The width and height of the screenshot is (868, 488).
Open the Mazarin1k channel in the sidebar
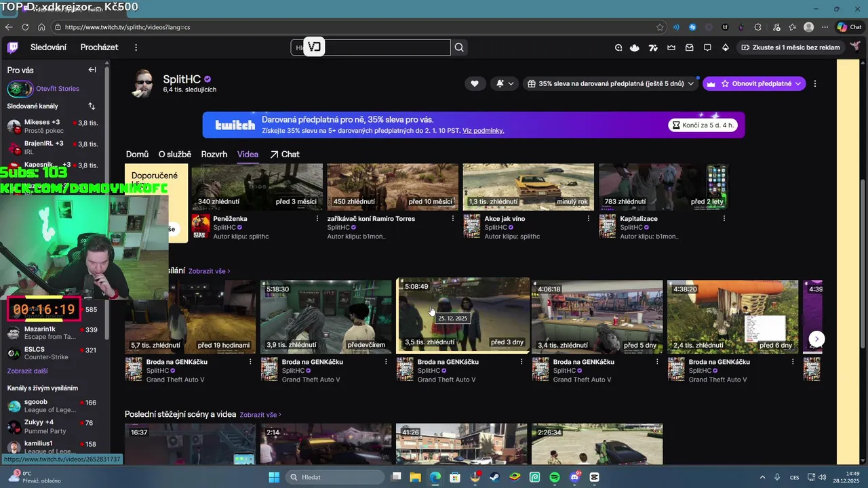point(54,333)
